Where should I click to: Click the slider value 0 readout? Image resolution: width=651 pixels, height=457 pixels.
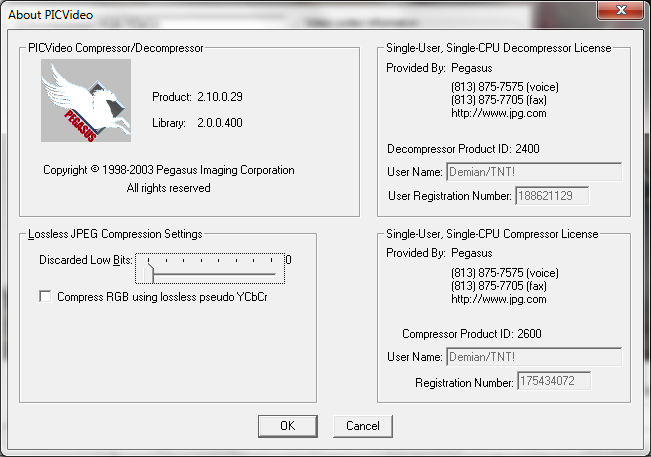click(x=289, y=260)
